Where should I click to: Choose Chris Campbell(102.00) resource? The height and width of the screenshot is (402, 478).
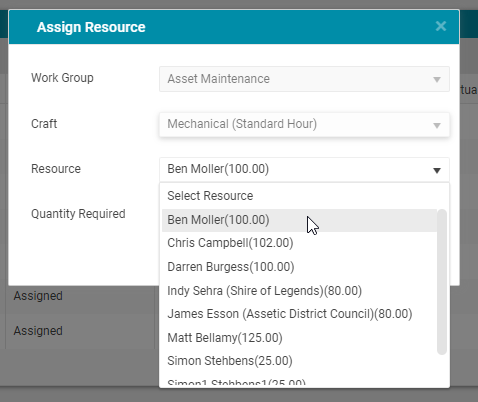(x=299, y=243)
